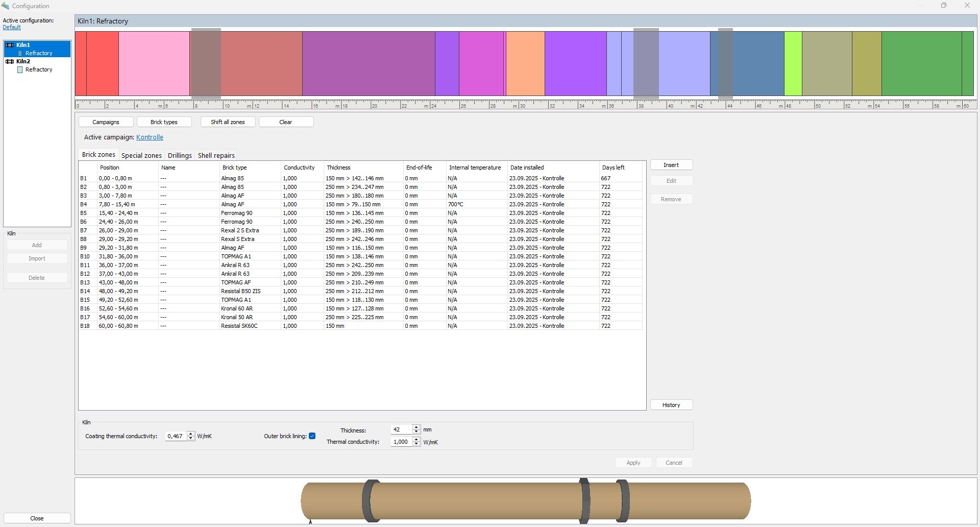Increase the coating thermal conductivity with up arrow

point(191,434)
